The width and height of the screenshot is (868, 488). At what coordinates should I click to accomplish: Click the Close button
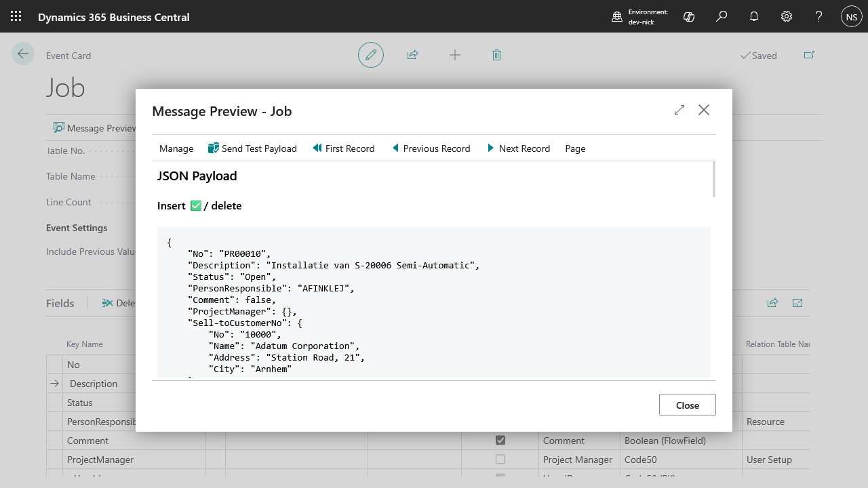(x=688, y=405)
